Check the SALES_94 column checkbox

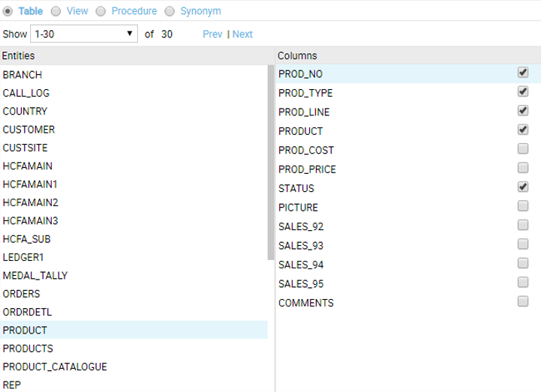523,263
